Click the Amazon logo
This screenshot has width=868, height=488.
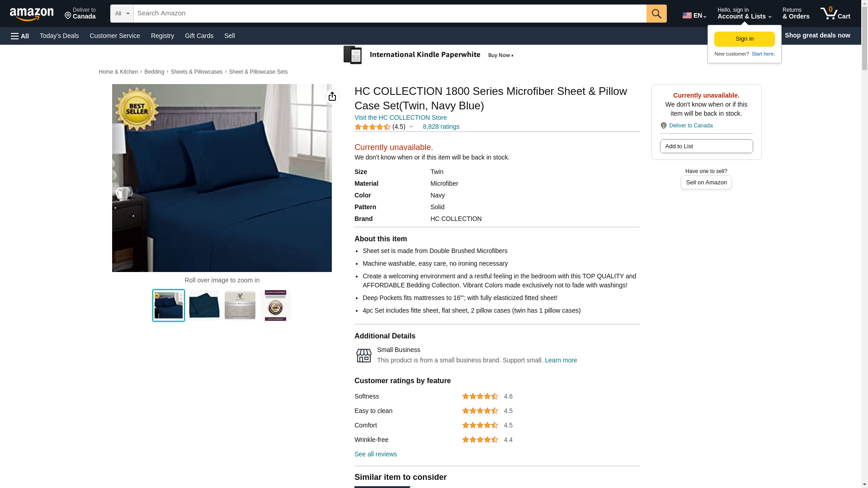(x=32, y=14)
